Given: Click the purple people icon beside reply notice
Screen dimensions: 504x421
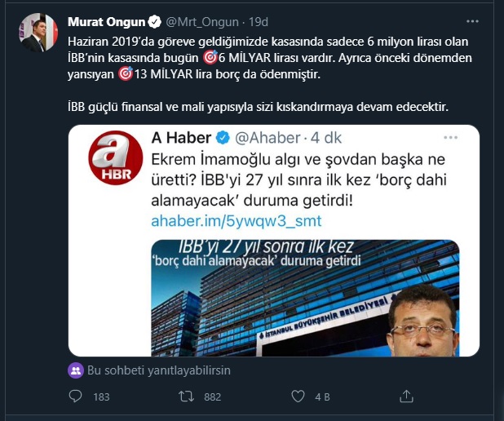Looking at the screenshot, I should pos(75,370).
